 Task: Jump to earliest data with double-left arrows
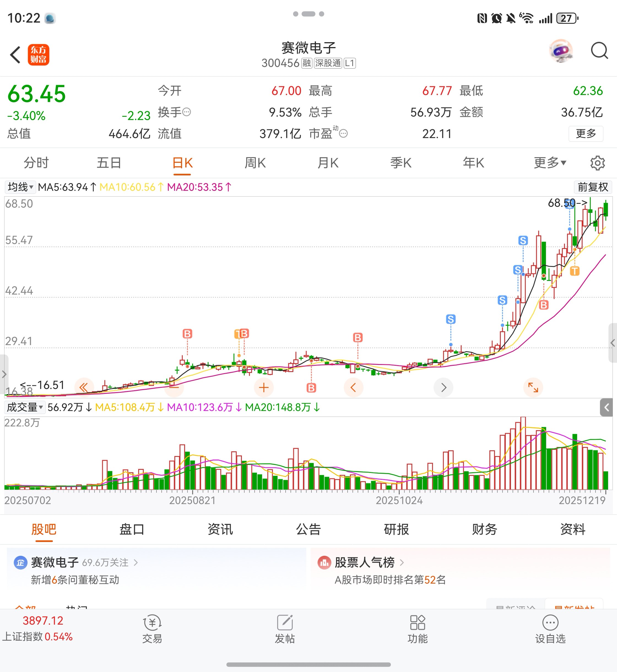[84, 387]
